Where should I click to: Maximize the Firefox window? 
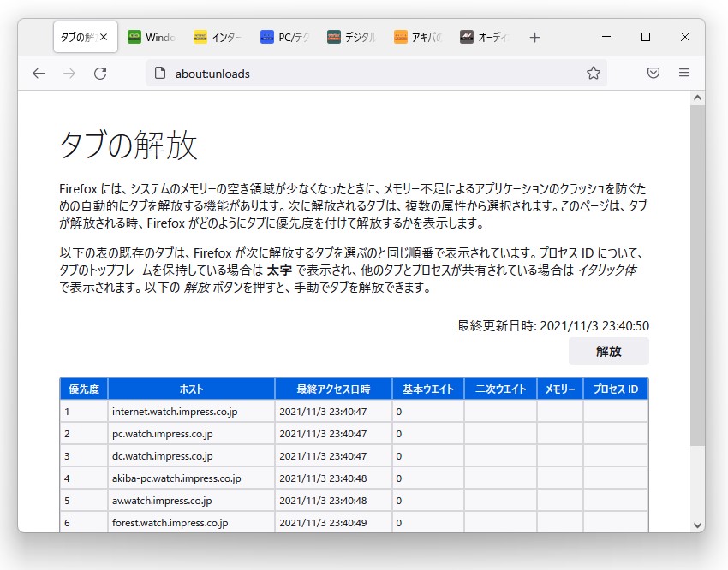click(646, 37)
